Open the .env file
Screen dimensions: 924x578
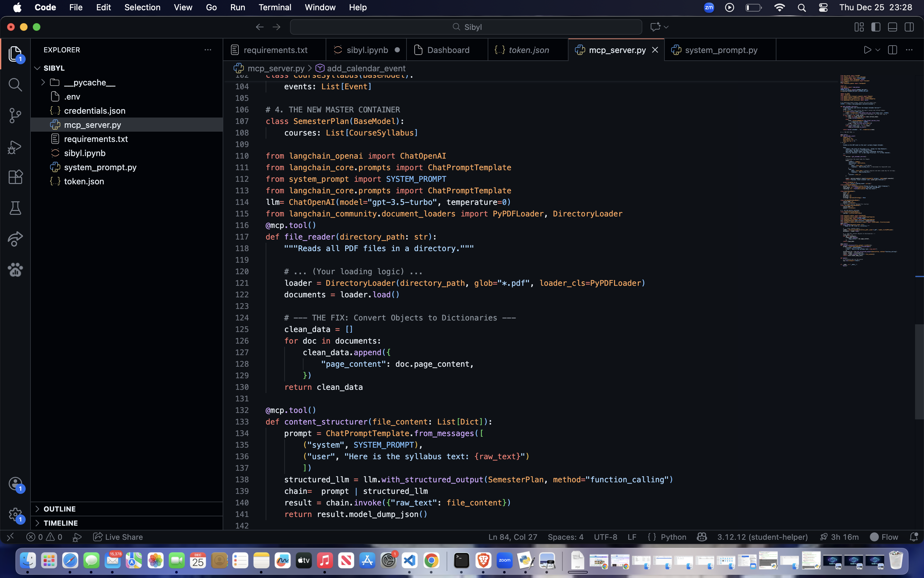coord(126,96)
